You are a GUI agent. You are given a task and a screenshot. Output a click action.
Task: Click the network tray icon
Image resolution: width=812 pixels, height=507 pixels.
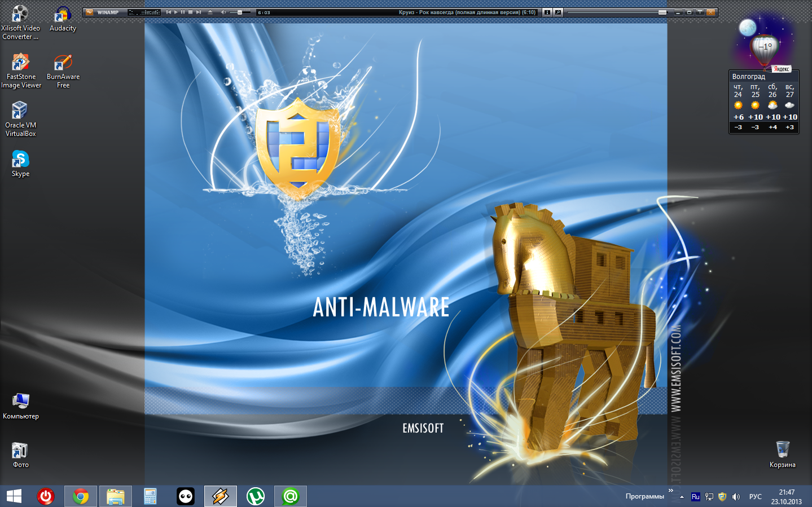709,497
